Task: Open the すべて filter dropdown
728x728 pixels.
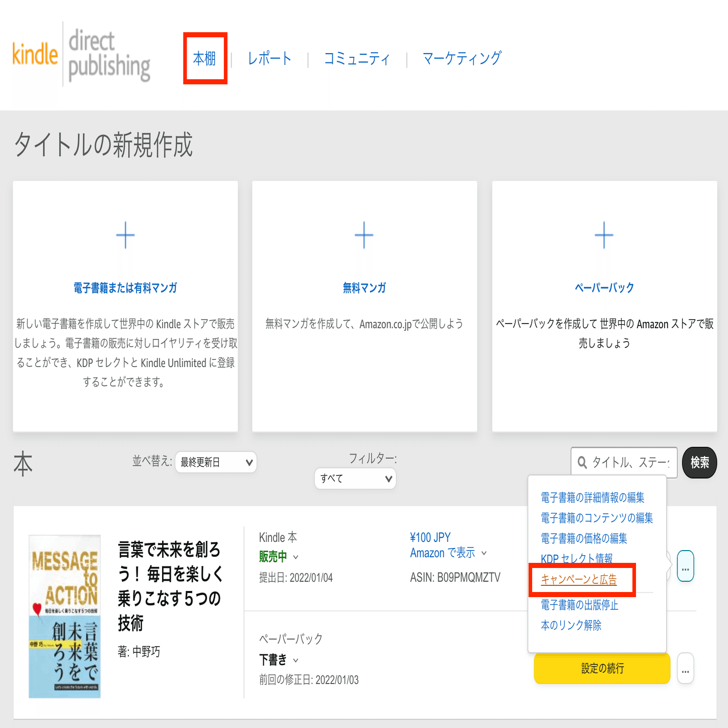Action: click(x=355, y=479)
